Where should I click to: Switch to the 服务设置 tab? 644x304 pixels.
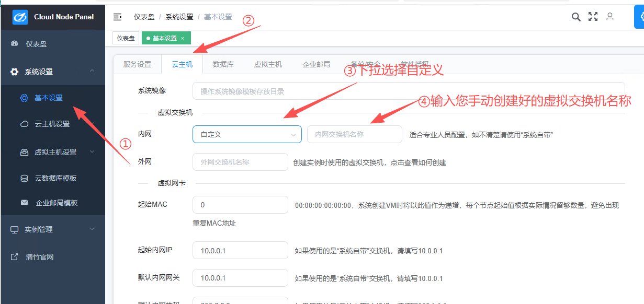tap(137, 64)
